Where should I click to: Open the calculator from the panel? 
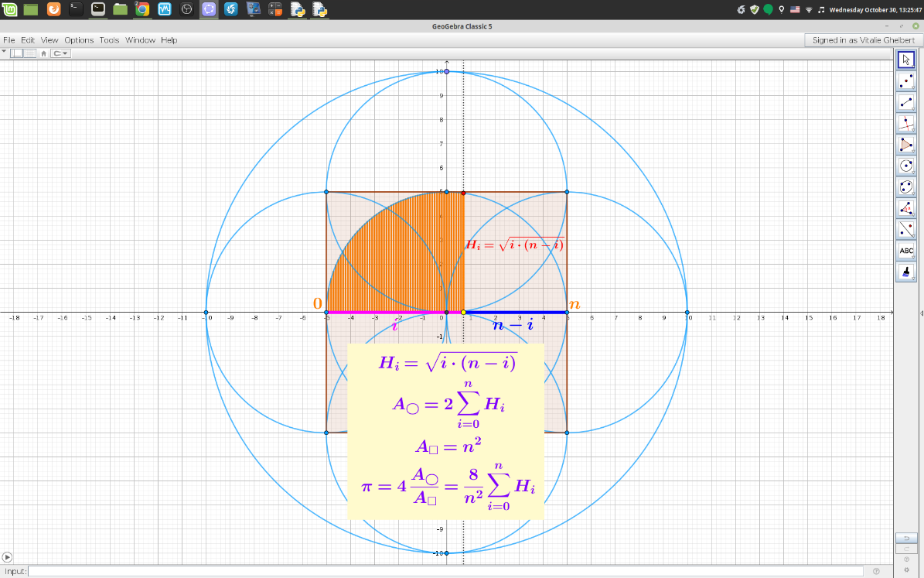pos(275,9)
